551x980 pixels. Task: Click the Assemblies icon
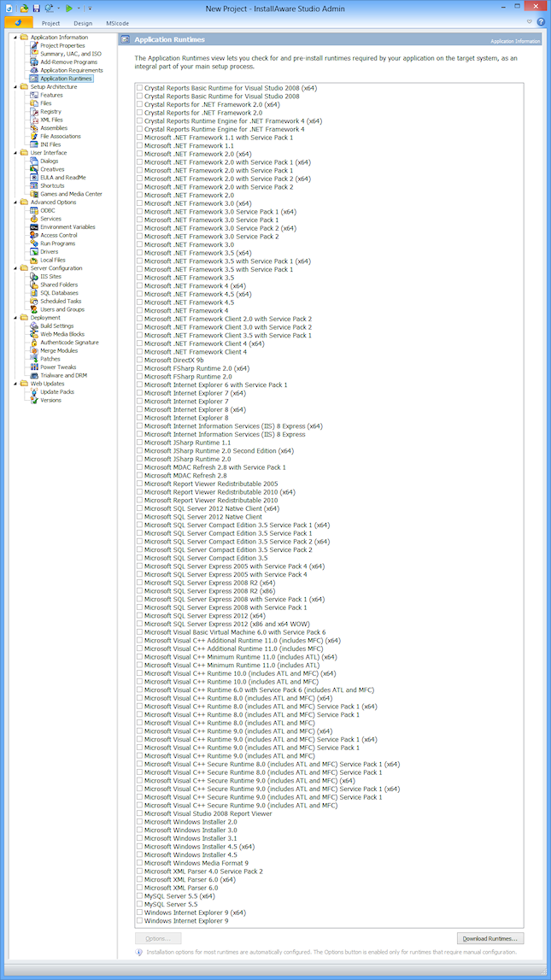[35, 128]
